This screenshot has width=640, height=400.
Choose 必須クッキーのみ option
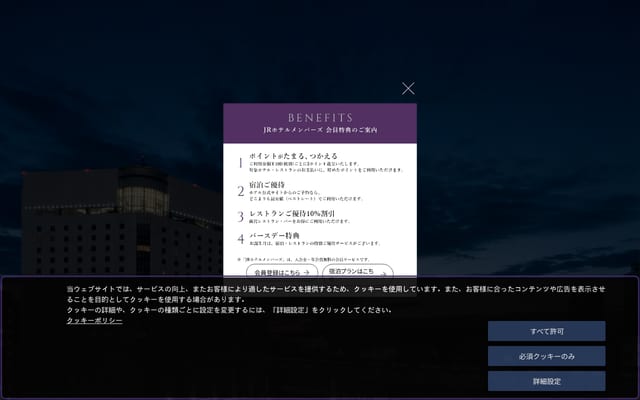547,356
